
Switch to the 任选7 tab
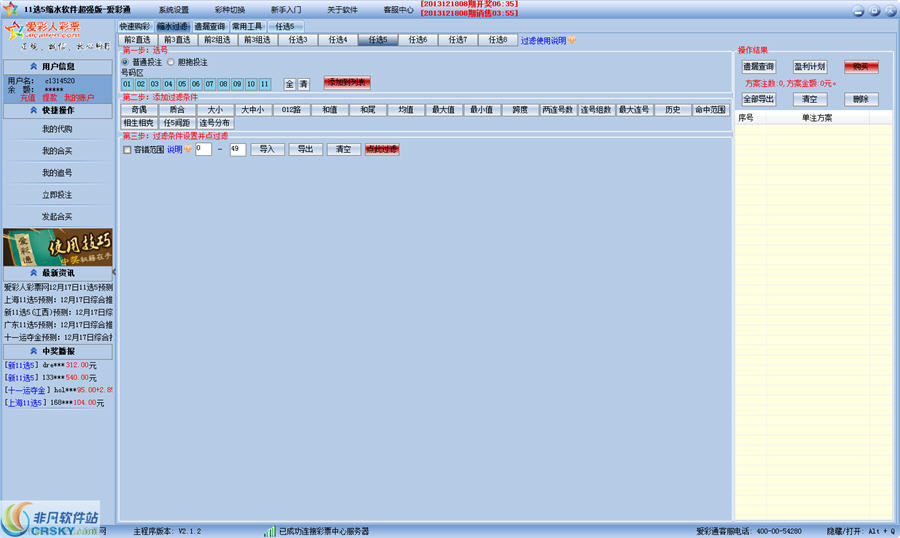pyautogui.click(x=457, y=40)
